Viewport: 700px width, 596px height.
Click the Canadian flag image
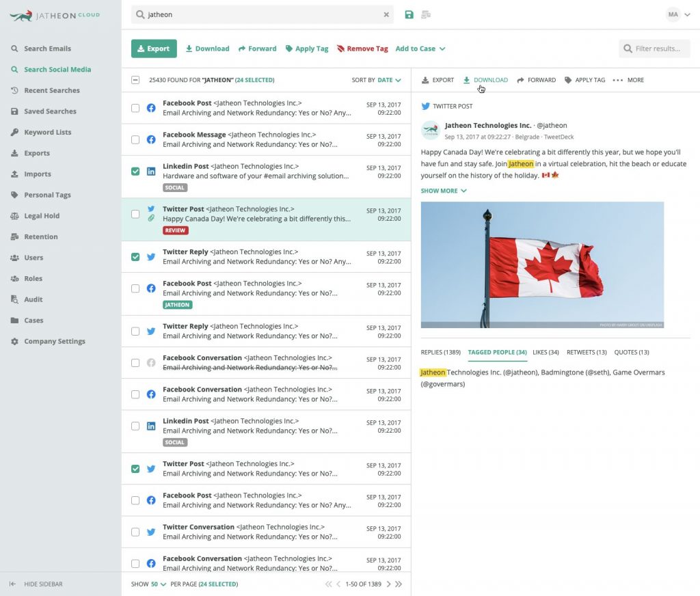(x=542, y=265)
